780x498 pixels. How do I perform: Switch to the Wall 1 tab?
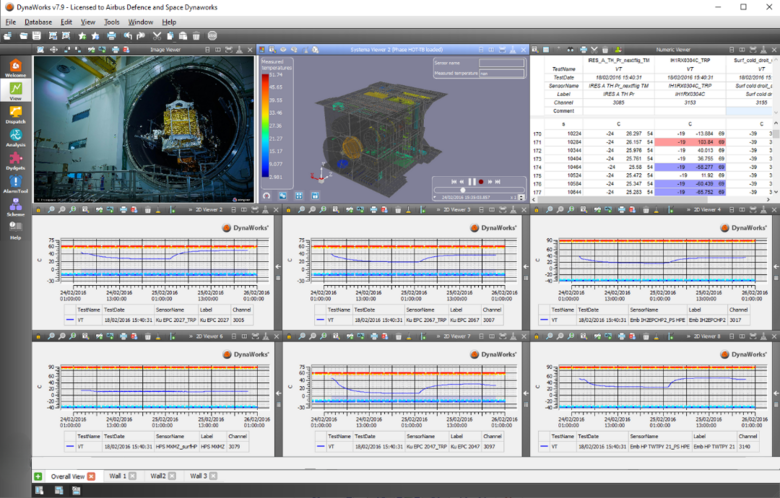pyautogui.click(x=117, y=476)
